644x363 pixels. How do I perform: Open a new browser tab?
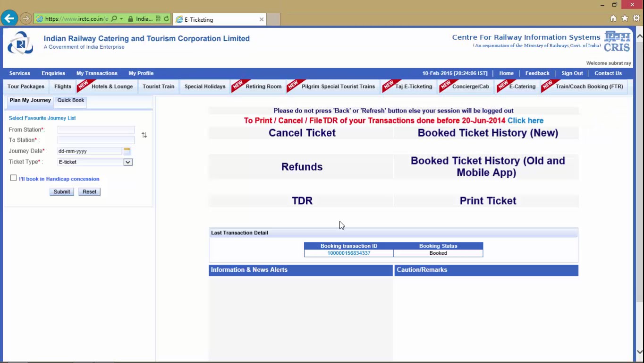(273, 19)
